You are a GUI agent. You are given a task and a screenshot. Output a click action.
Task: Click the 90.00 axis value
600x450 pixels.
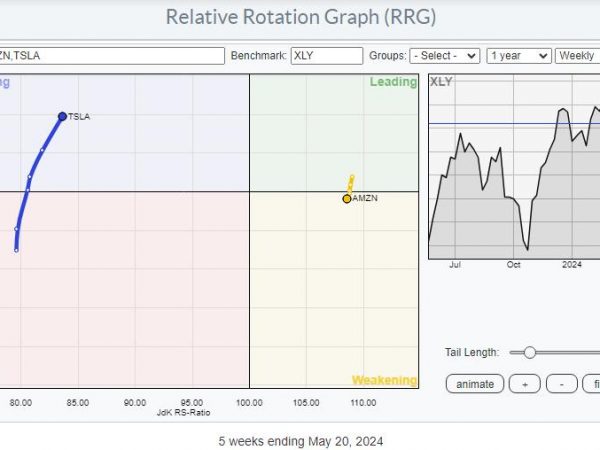pos(135,403)
